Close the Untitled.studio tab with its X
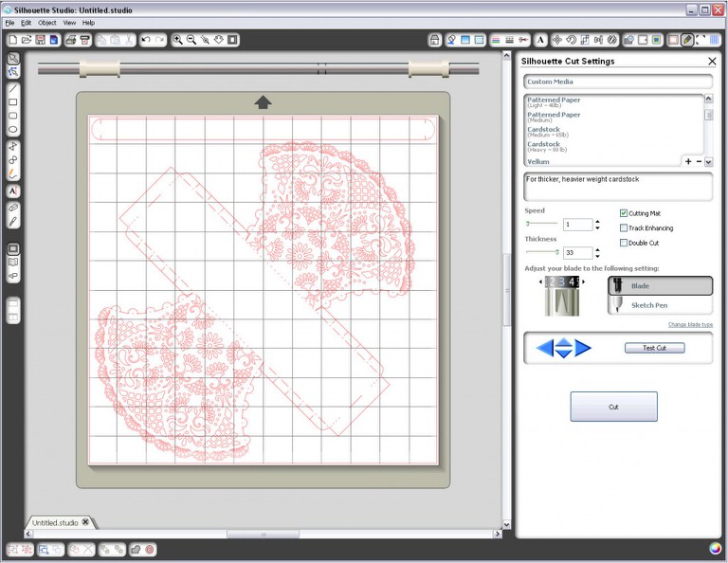This screenshot has height=563, width=728. pyautogui.click(x=85, y=521)
